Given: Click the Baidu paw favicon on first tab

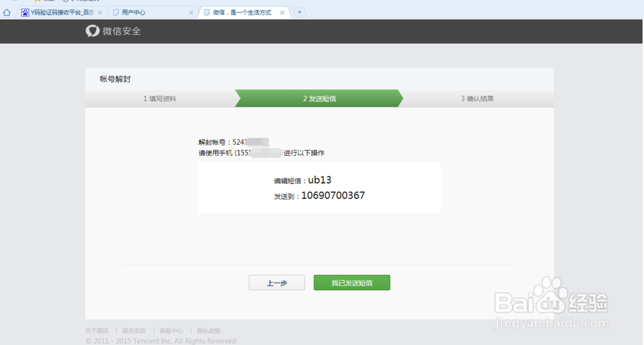Looking at the screenshot, I should [25, 12].
